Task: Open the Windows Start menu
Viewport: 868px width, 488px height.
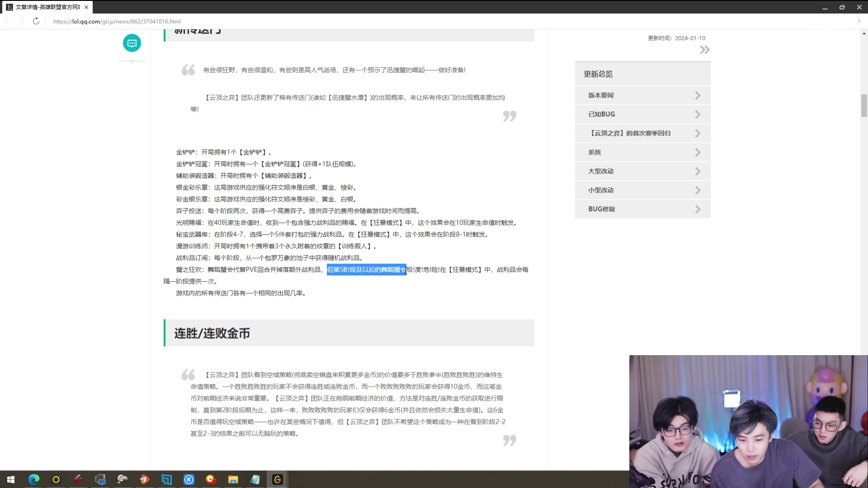Action: [10, 479]
